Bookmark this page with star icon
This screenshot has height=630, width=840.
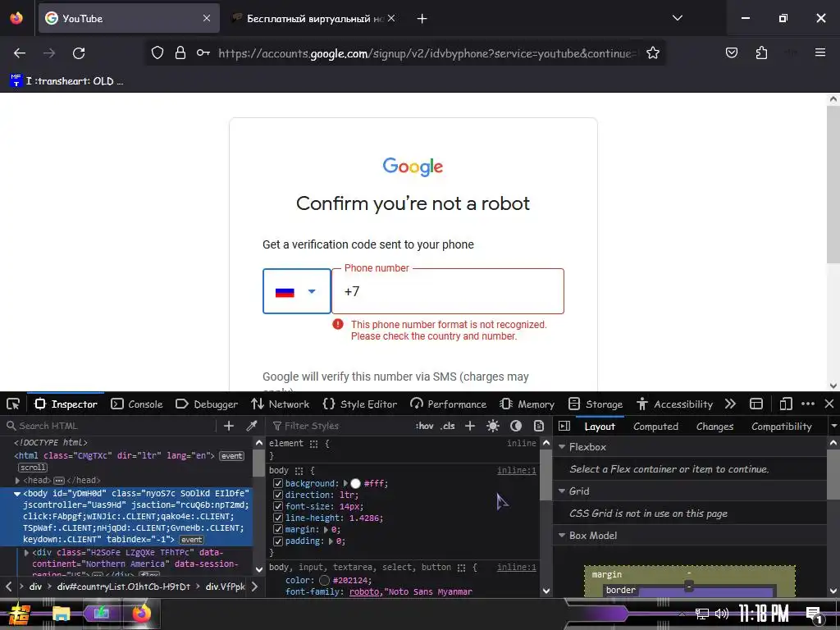click(x=652, y=53)
